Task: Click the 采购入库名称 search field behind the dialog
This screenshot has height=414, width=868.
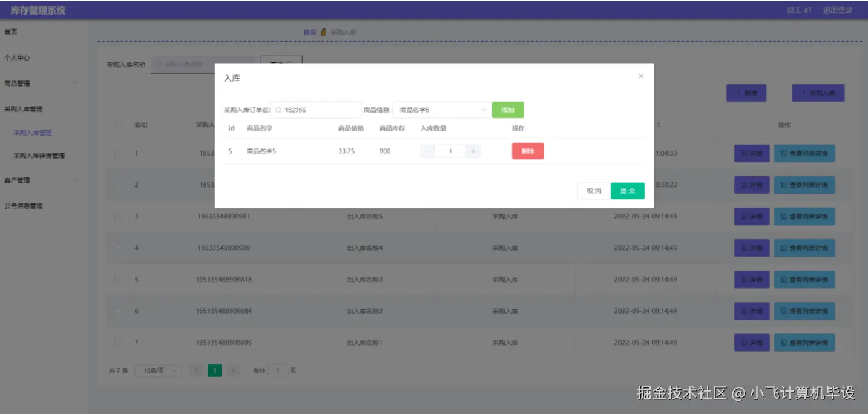Action: (202, 64)
